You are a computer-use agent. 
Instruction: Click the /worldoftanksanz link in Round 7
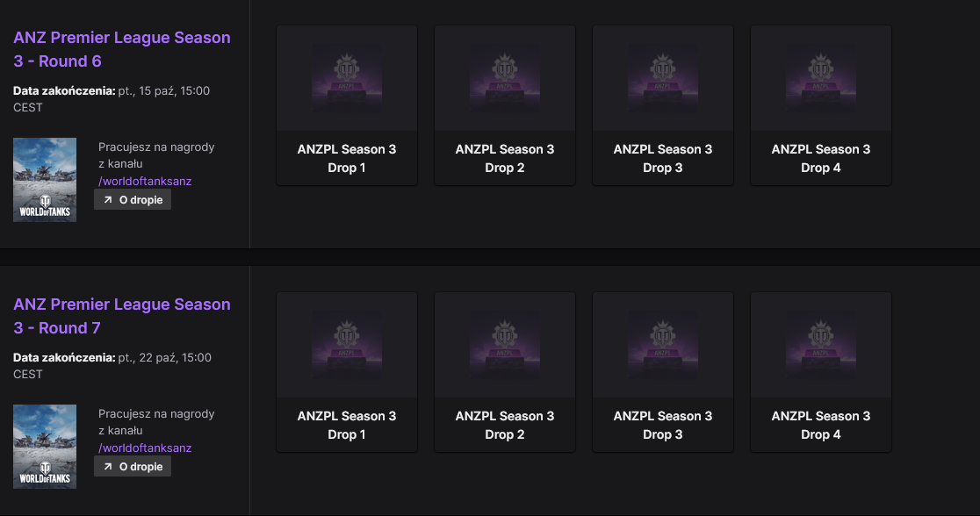(145, 448)
